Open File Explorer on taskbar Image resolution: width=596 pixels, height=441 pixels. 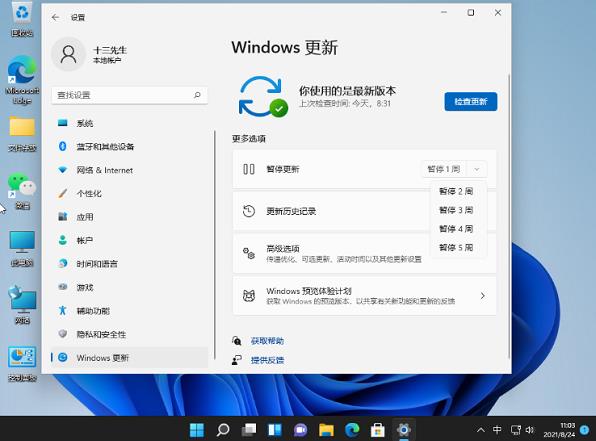(x=326, y=430)
